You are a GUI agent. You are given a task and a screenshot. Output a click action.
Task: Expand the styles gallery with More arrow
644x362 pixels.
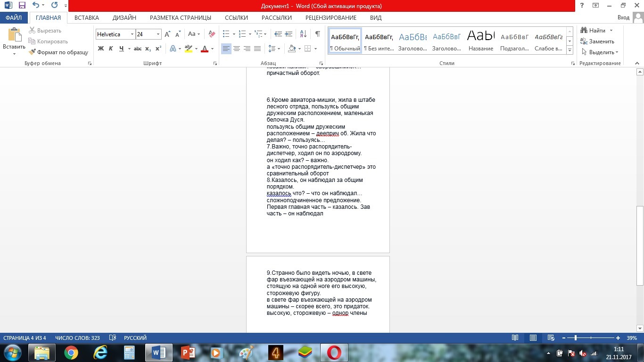570,50
